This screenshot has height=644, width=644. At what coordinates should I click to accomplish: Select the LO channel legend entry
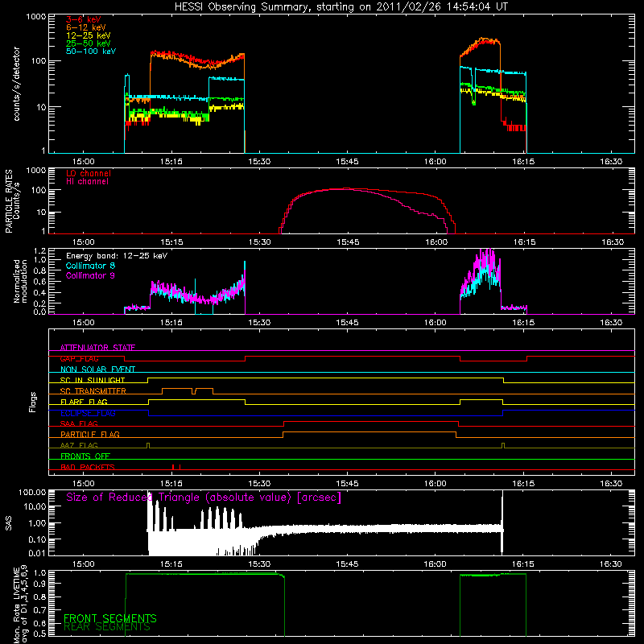89,174
